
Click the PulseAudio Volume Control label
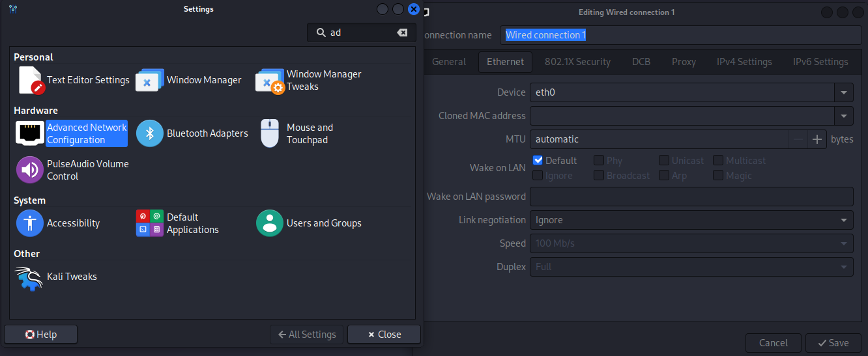coord(88,170)
